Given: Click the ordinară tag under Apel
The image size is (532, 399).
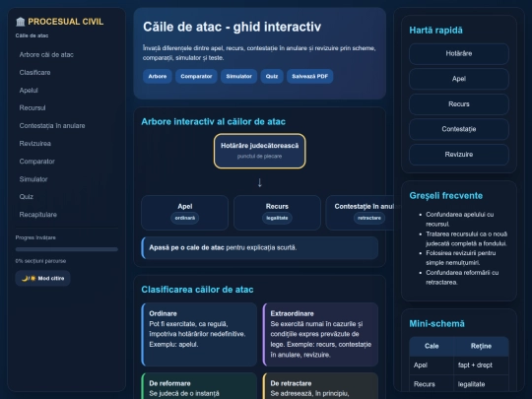Looking at the screenshot, I should pos(185,218).
